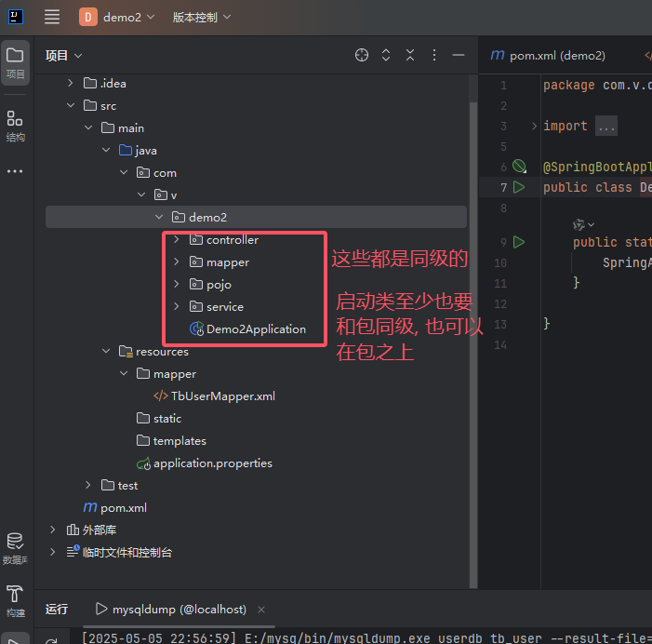Viewport: 652px width, 644px height.
Task: Collapse the java source folder
Action: point(106,150)
